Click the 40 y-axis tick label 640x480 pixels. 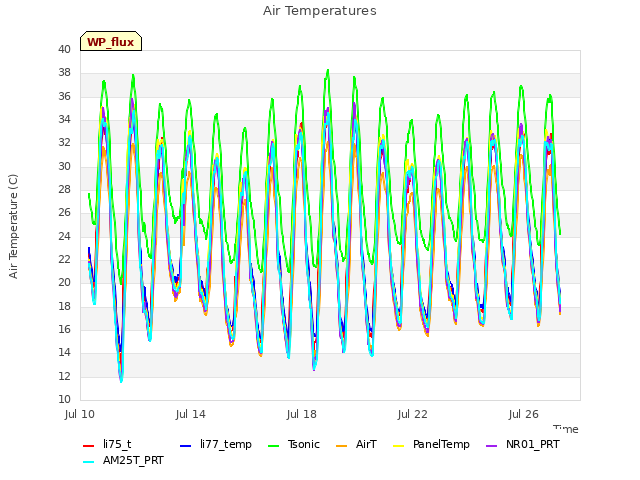tap(64, 49)
